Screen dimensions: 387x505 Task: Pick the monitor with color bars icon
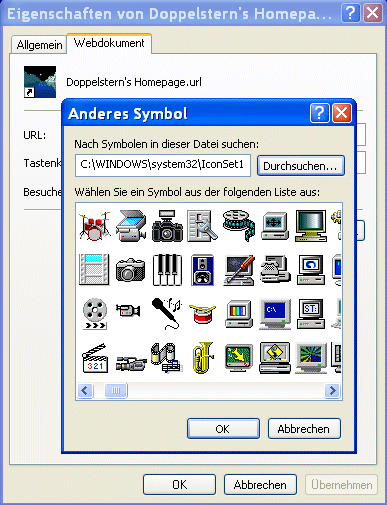239,314
